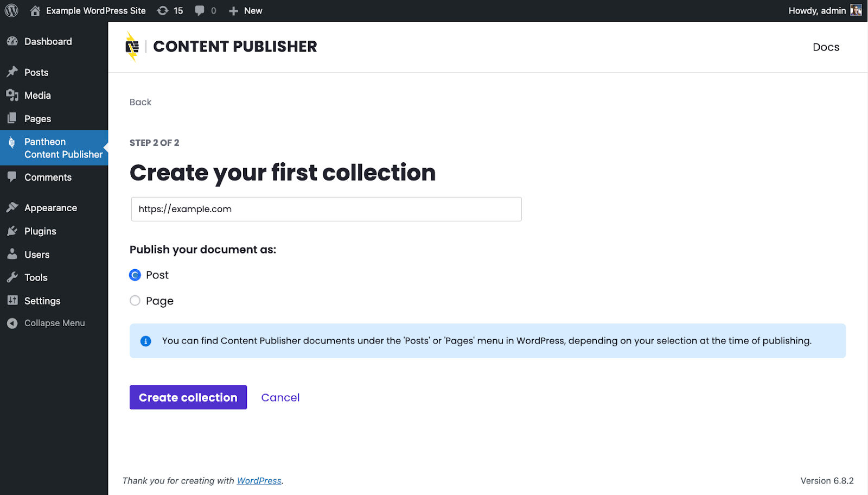Image resolution: width=868 pixels, height=495 pixels.
Task: Open the Settings sidebar menu
Action: (x=42, y=301)
